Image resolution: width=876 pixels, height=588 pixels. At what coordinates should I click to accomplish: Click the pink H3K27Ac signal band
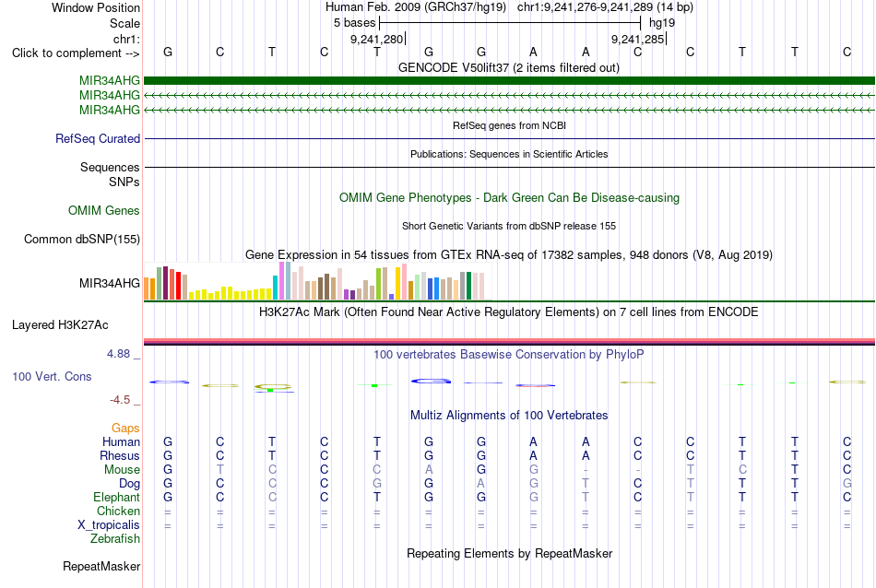tap(509, 341)
